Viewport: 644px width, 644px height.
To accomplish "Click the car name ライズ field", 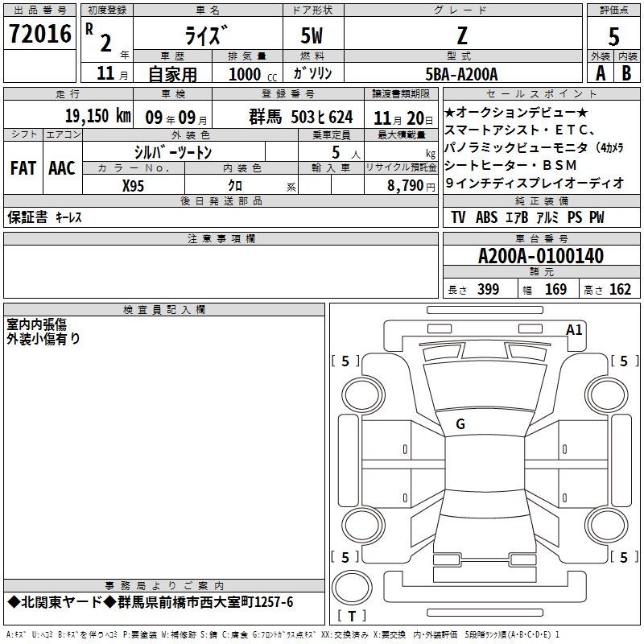I will pos(207,36).
